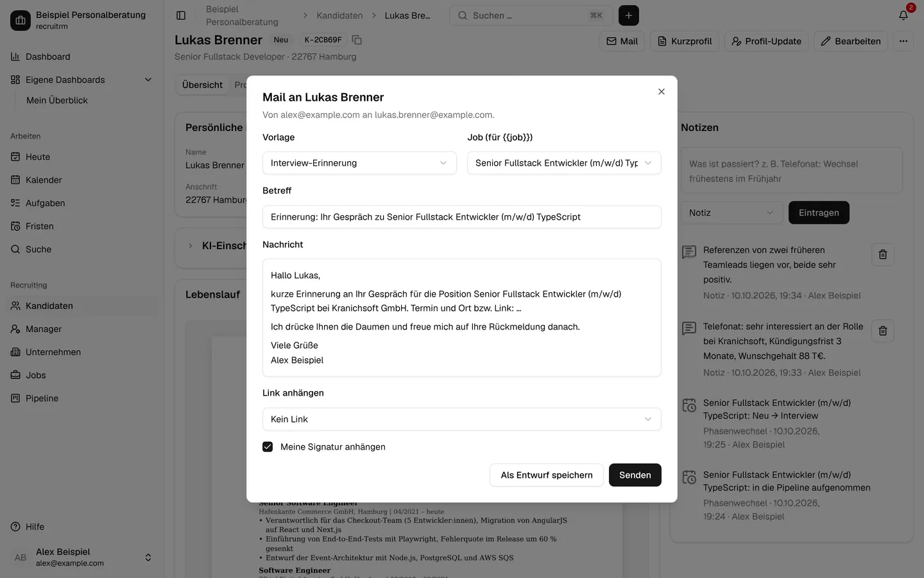Open Aufgaben in the sidebar
Viewport: 924px width, 578px height.
coord(81,203)
